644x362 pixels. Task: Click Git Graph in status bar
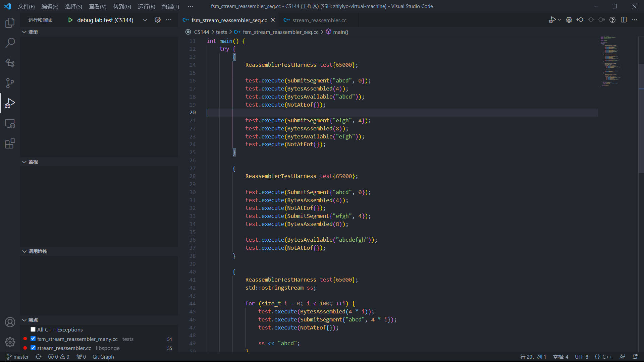coord(103,357)
